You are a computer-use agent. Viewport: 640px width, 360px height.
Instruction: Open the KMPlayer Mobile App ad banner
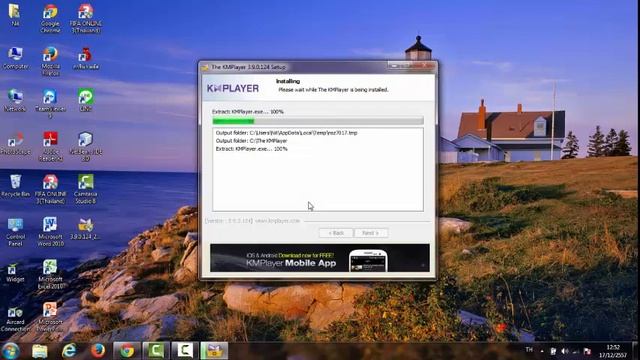[x=320, y=258]
